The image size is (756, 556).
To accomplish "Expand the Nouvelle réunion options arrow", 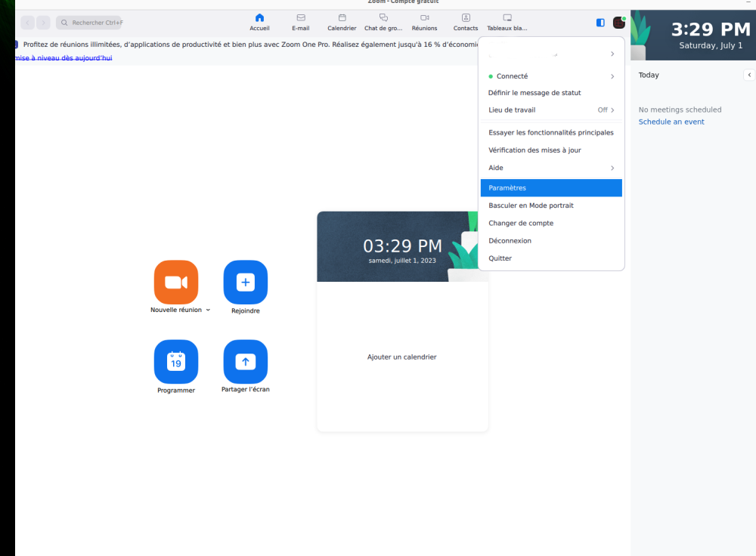I will pyautogui.click(x=209, y=310).
